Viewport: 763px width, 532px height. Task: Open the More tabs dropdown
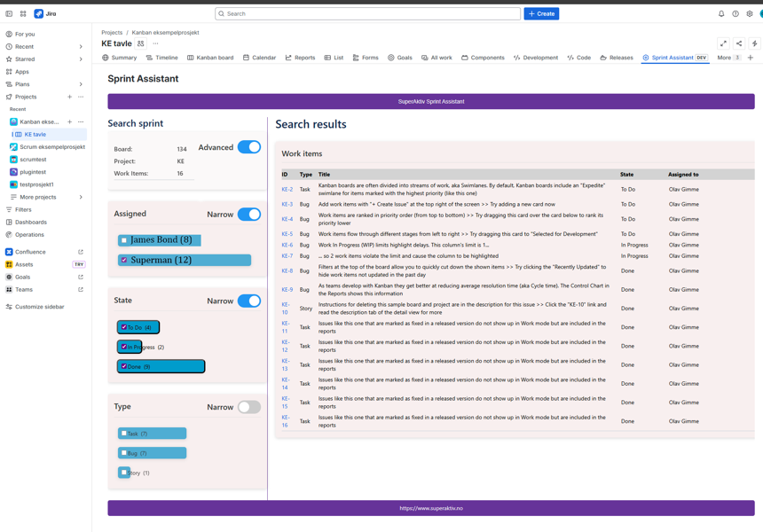[728, 58]
